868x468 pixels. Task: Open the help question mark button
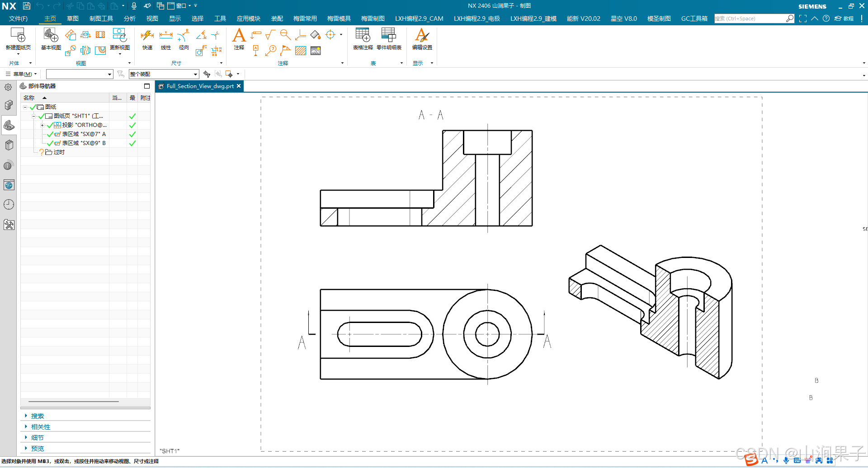click(x=826, y=19)
